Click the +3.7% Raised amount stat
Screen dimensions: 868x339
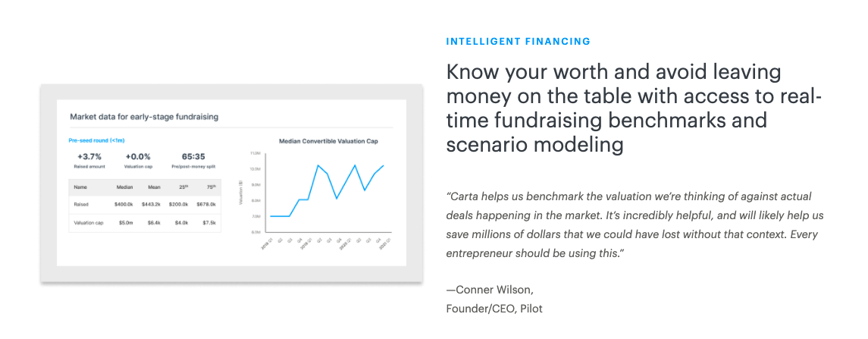pos(88,161)
